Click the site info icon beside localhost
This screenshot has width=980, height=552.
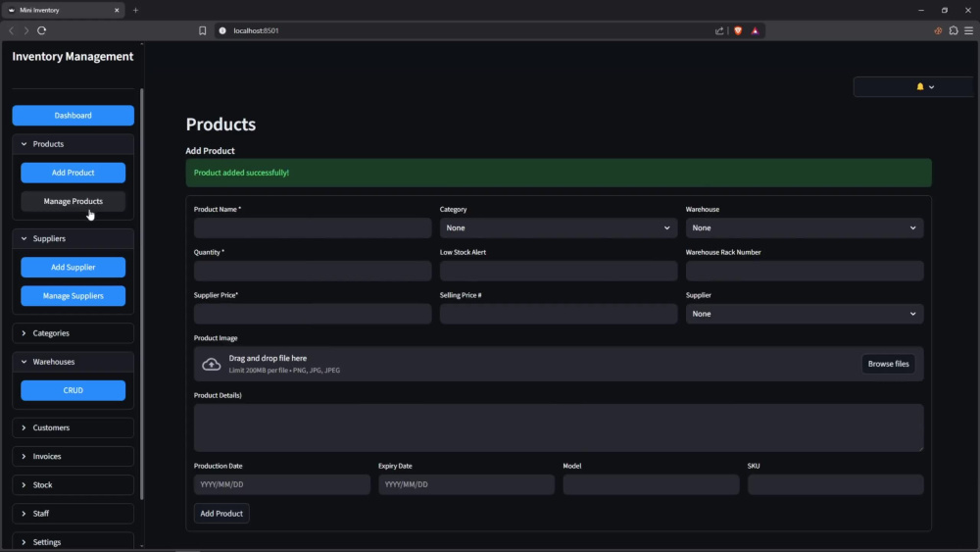click(222, 30)
